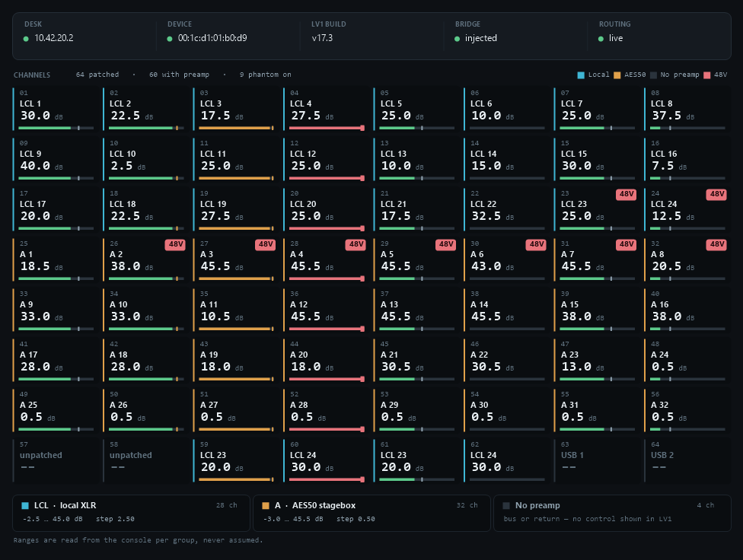Click the gain slider on channel 34 A 10

tap(146, 329)
